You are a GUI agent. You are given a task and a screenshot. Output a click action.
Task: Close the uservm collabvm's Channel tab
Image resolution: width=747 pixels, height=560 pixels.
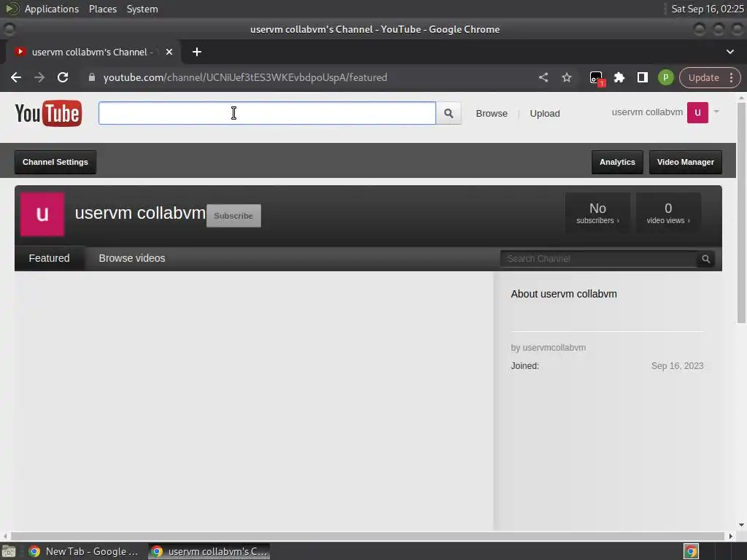tap(169, 52)
